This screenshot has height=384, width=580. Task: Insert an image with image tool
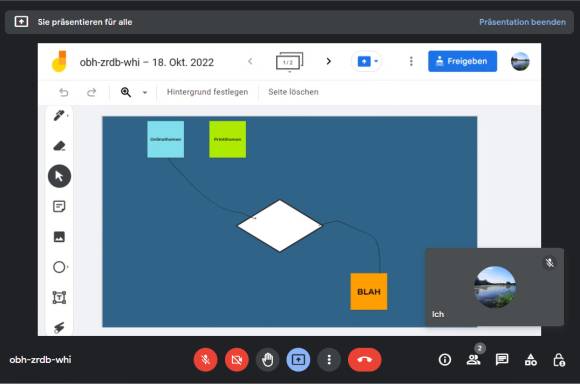click(x=59, y=237)
